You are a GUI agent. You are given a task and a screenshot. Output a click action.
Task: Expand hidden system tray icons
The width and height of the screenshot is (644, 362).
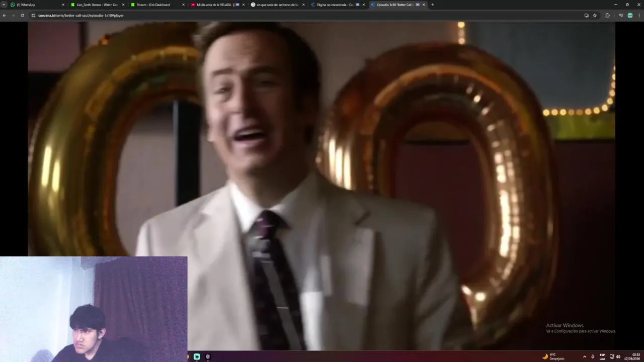(x=585, y=356)
